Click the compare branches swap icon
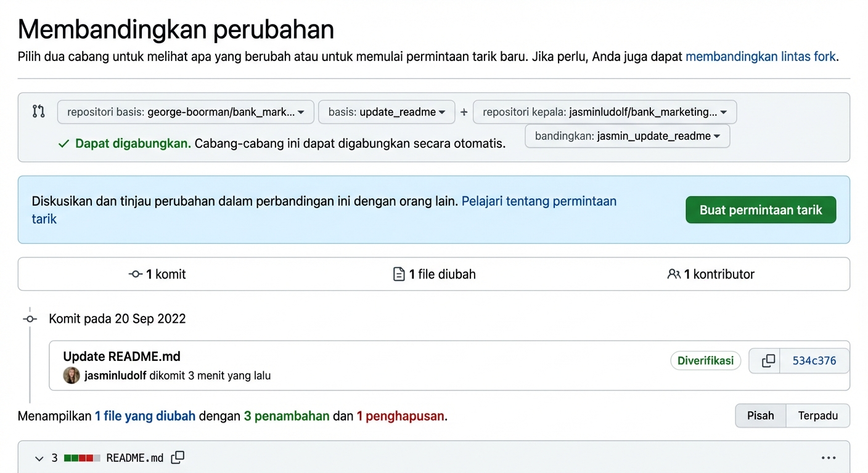 39,111
